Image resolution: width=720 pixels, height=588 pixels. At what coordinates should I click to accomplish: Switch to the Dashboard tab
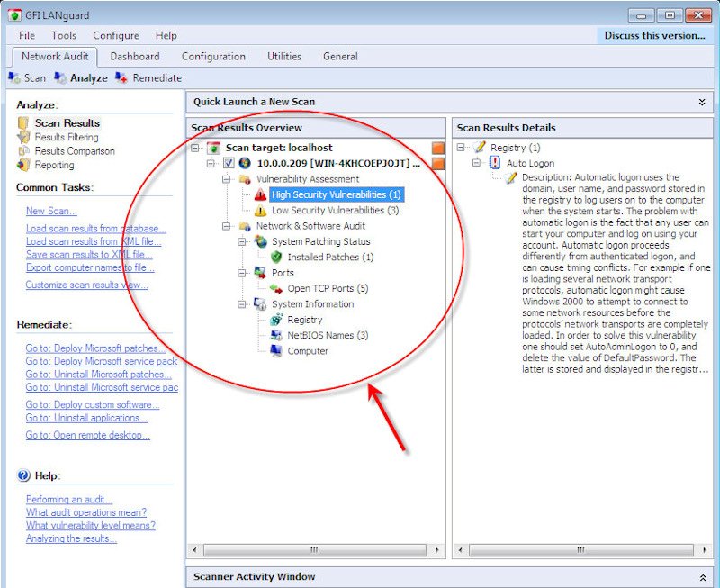(x=135, y=57)
